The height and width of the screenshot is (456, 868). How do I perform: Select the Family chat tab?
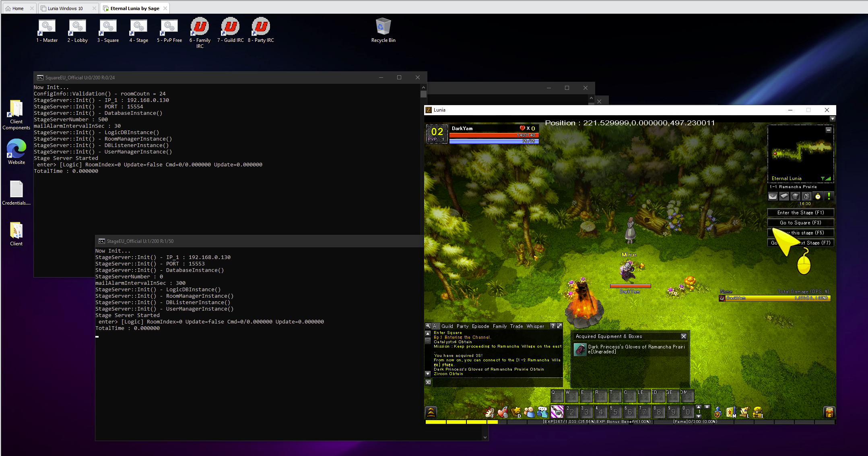tap(500, 326)
